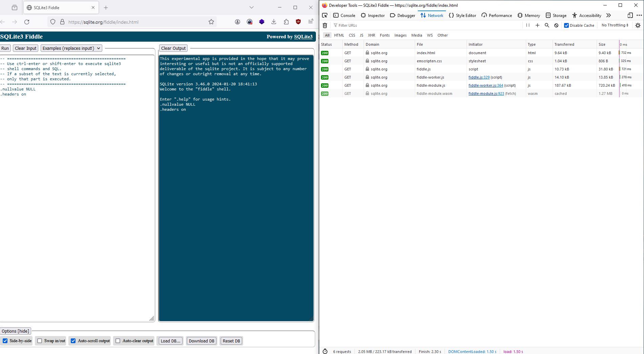Open the Storage tab
This screenshot has height=354, width=644.
(x=556, y=15)
